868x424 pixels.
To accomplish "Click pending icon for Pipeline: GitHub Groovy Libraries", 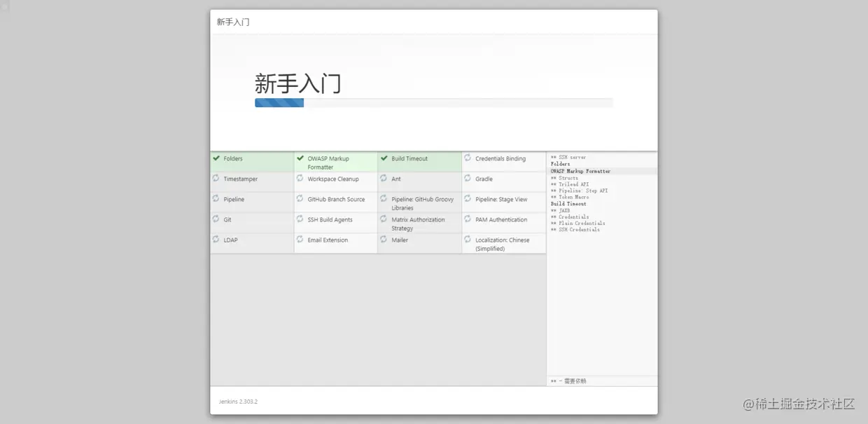I will (384, 199).
